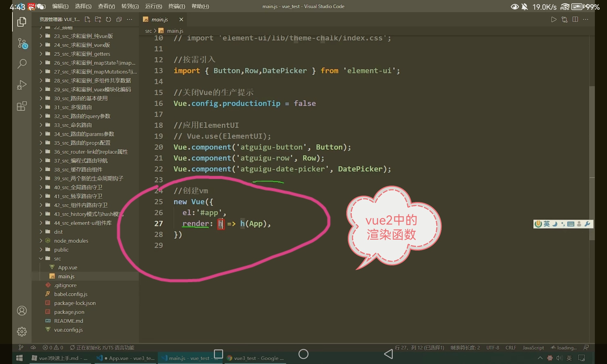607x364 pixels.
Task: Open the Source Control view
Action: [22, 43]
